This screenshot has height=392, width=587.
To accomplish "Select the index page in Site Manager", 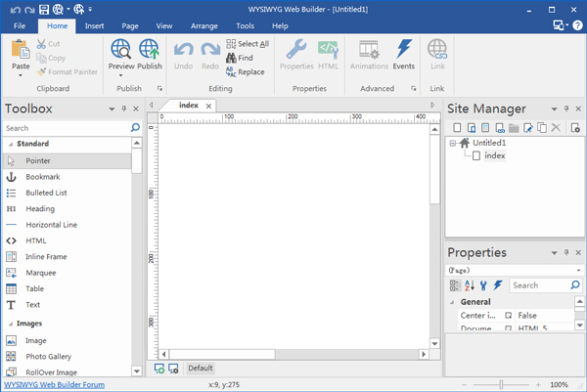I will click(494, 155).
